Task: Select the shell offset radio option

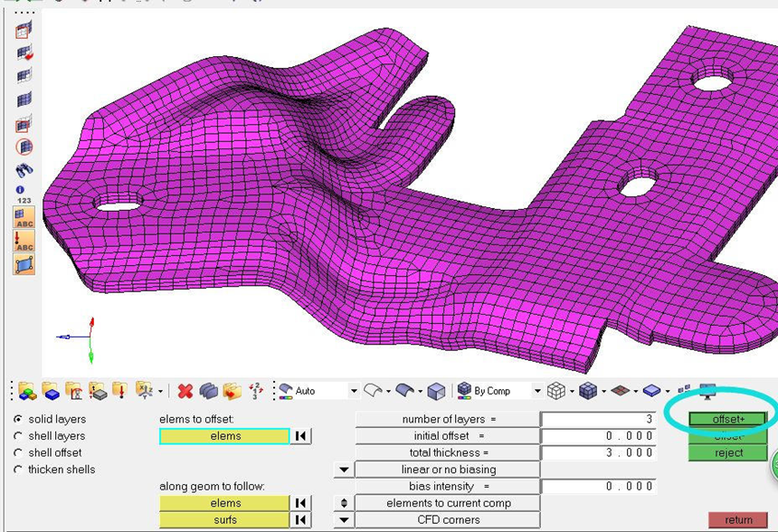Action: click(18, 453)
